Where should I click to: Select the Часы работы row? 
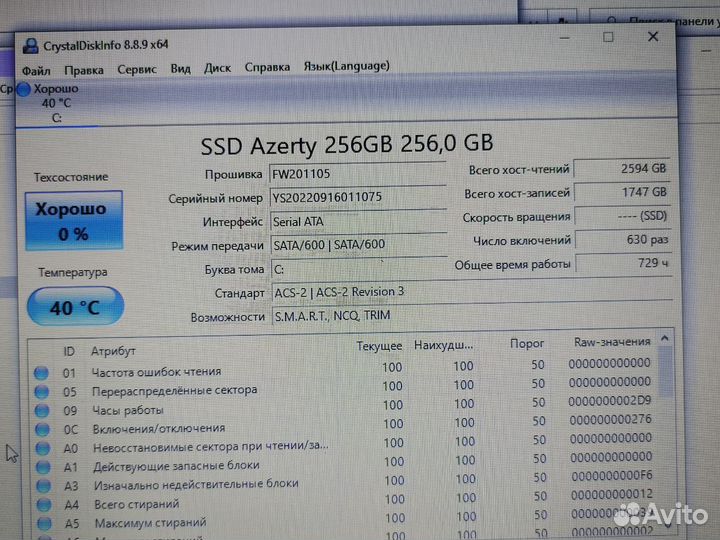344,406
